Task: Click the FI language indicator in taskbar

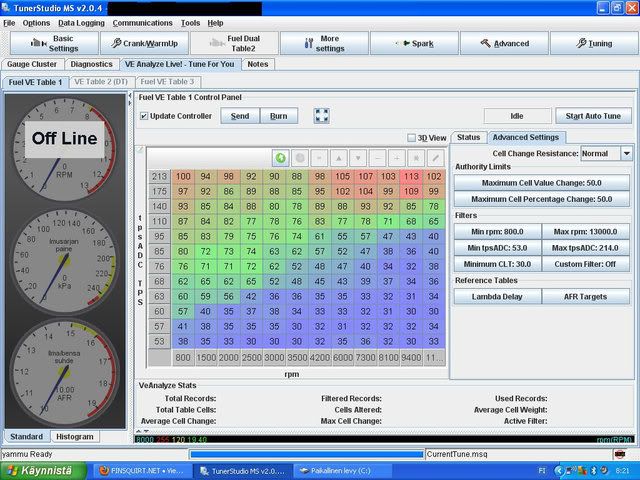Action: click(x=542, y=471)
